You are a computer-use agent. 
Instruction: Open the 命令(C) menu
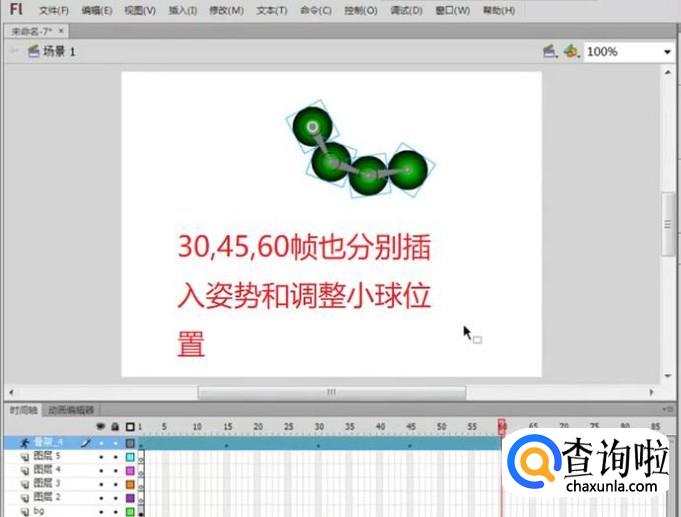pos(316,10)
